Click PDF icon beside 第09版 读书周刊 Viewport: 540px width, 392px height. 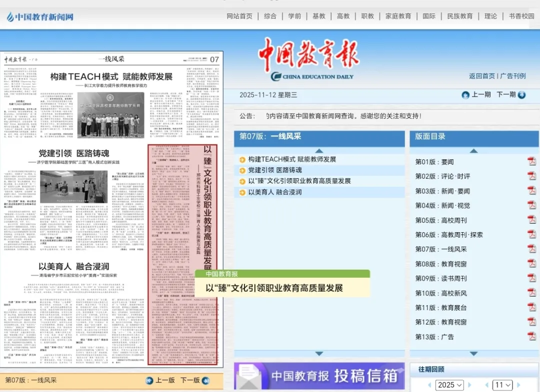tap(531, 278)
